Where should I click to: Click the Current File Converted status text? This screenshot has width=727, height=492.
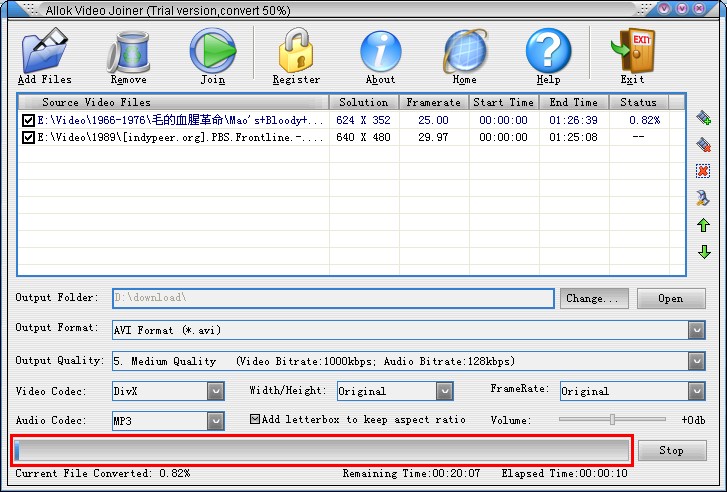[x=102, y=473]
